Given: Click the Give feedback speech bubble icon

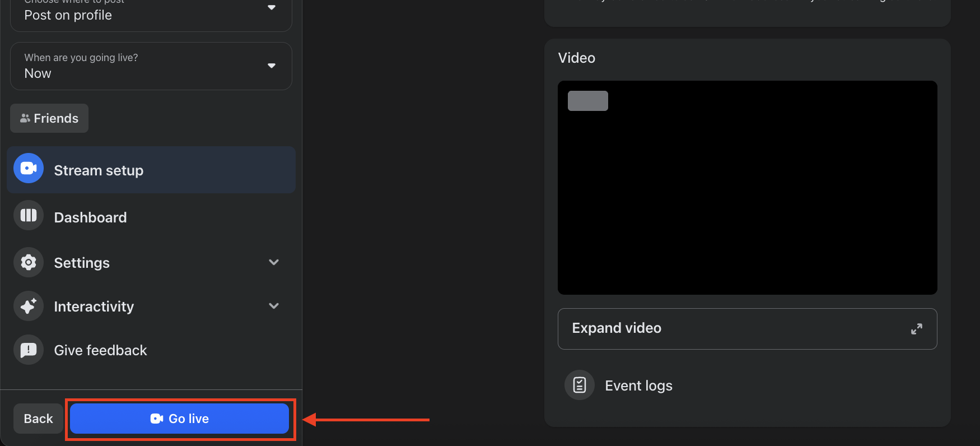Looking at the screenshot, I should coord(29,350).
